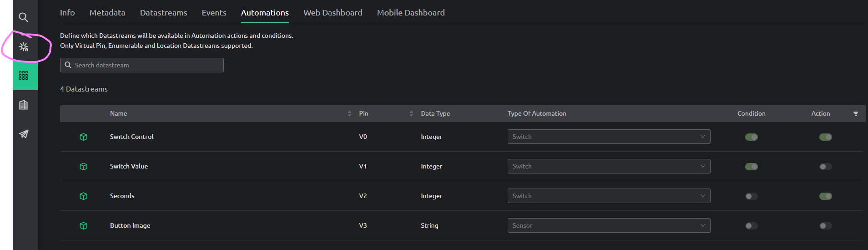Screen dimensions: 868x250
Task: Click the cube icon beside Button Image
Action: 84,226
